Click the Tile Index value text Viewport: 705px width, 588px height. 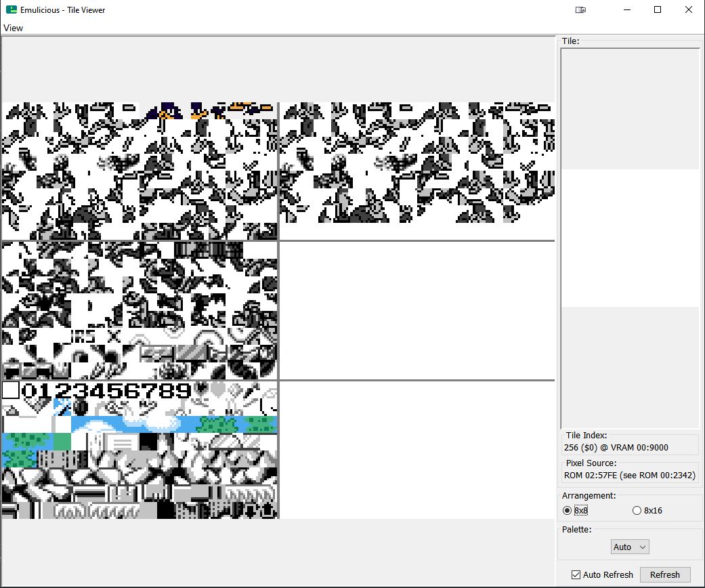tap(616, 448)
